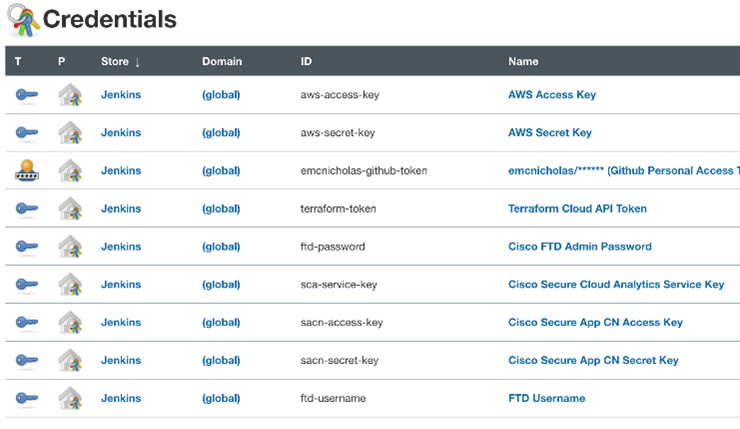Open the (global) domain for aws-secret-key

221,133
